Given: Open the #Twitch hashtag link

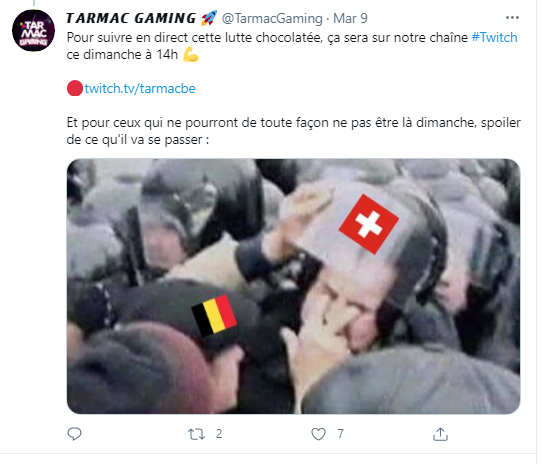Looking at the screenshot, I should (x=494, y=37).
